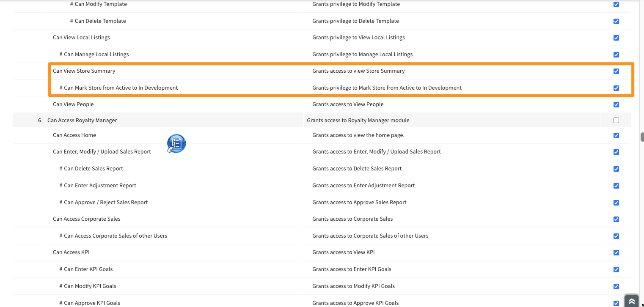Click '# Can Mark Store from Active to In Development'
This screenshot has height=307, width=644.
(118, 88)
